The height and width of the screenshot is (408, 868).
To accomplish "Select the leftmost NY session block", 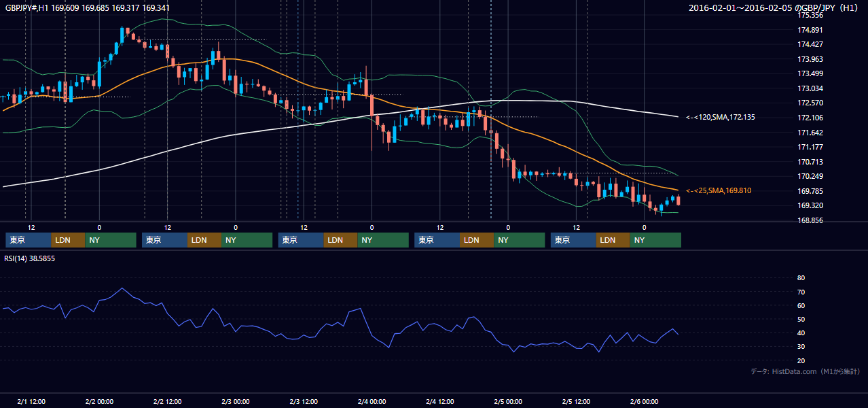I will point(111,240).
